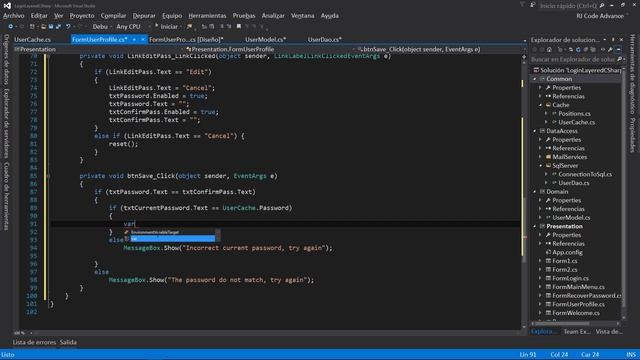
Task: Open the Presentation project scope dropdown
Action: click(x=99, y=49)
